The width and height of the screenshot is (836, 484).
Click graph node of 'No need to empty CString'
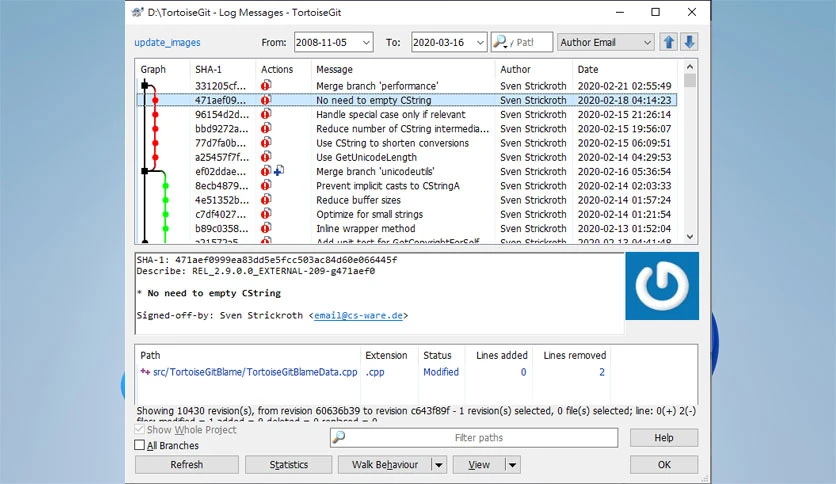[155, 100]
